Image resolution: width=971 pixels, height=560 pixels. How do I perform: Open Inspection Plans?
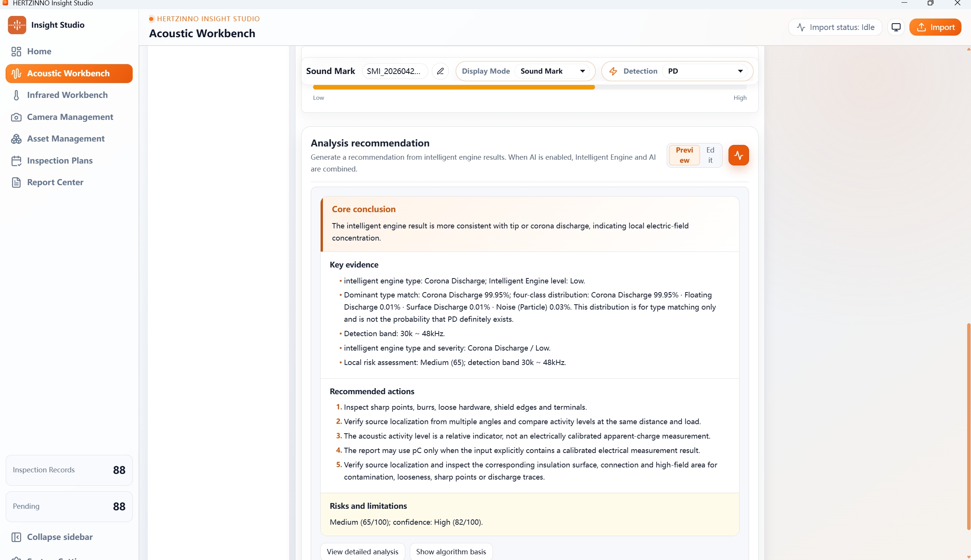pos(69,161)
